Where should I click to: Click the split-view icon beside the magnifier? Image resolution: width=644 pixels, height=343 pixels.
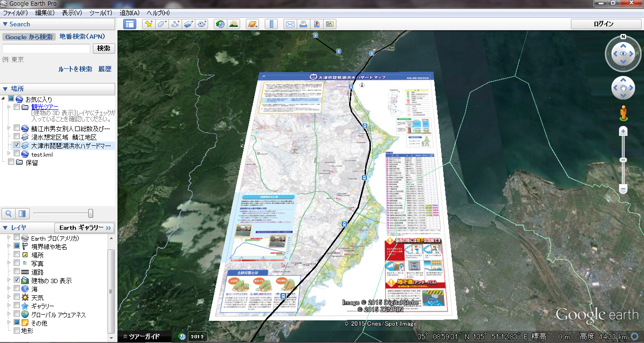tap(22, 214)
